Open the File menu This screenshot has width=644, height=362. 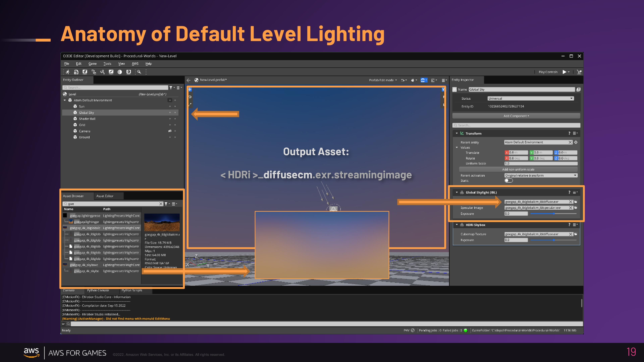pyautogui.click(x=67, y=64)
